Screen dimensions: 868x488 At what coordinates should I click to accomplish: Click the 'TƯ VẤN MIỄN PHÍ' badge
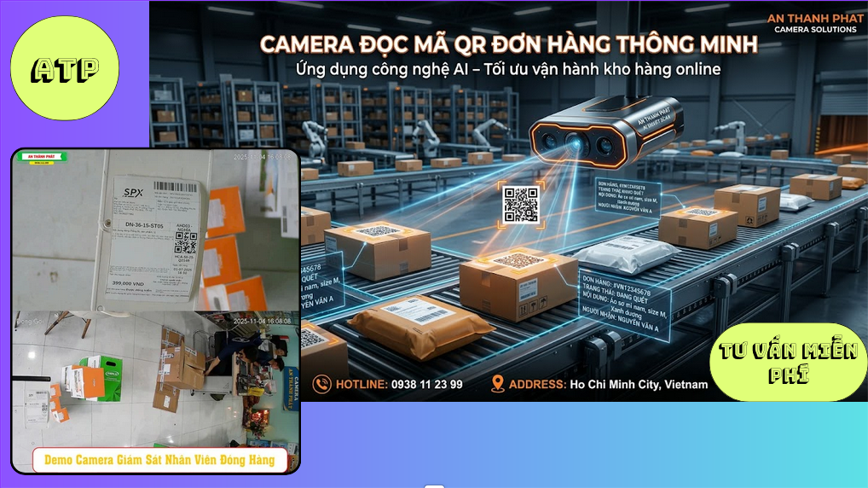click(789, 363)
